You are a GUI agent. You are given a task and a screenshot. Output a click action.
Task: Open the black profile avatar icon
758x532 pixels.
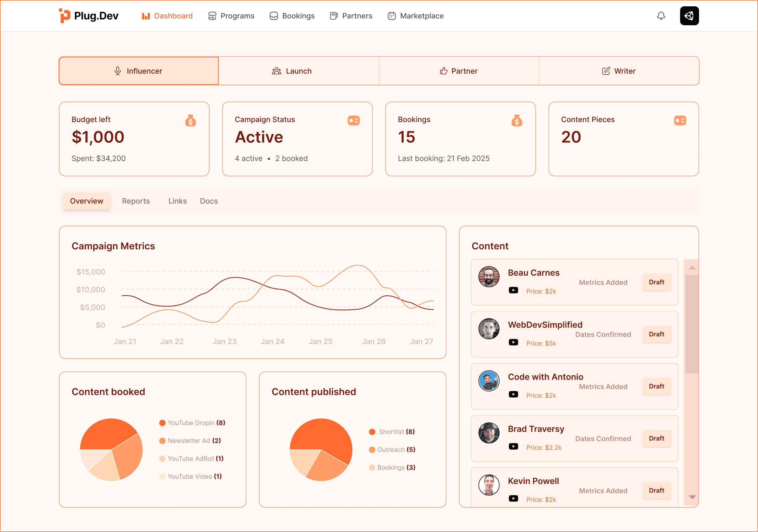(689, 16)
